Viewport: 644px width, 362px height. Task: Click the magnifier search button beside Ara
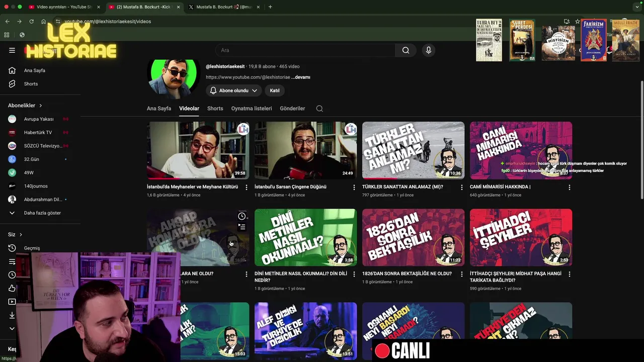tap(406, 50)
